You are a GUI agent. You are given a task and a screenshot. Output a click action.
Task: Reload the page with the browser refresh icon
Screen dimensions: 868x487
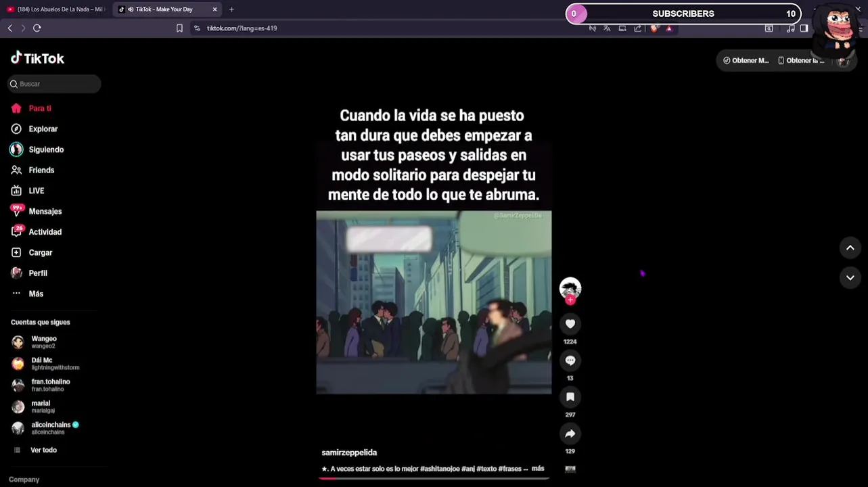[37, 28]
